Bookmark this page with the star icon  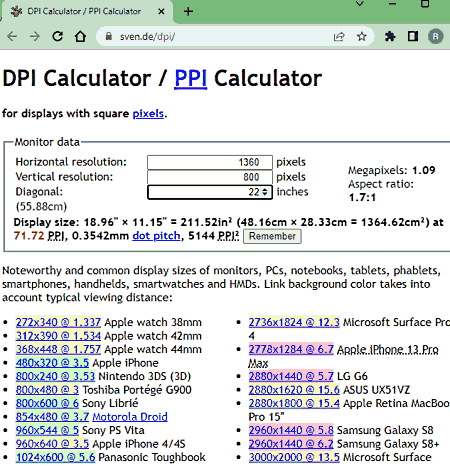tap(362, 36)
